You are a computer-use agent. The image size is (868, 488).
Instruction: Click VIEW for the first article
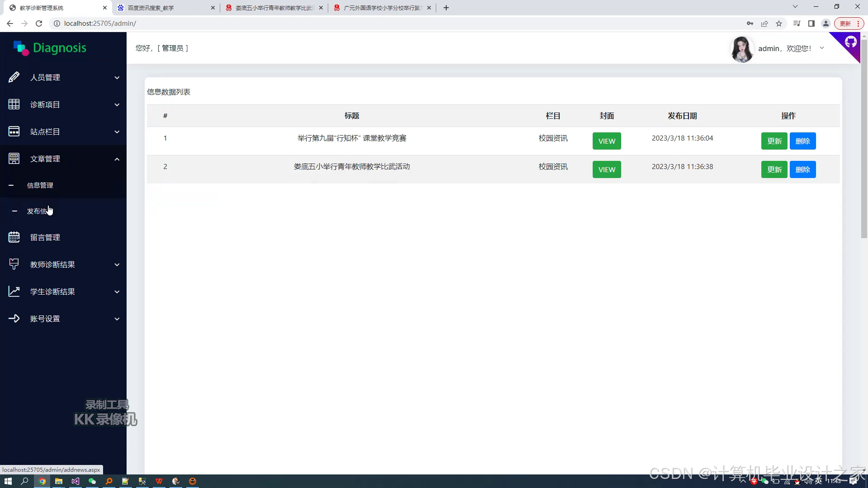607,141
